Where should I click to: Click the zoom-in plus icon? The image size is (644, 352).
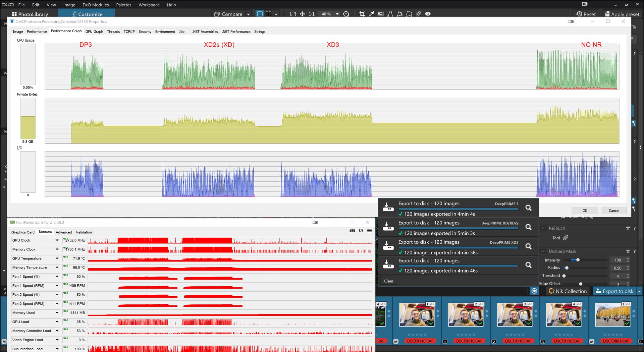(346, 14)
